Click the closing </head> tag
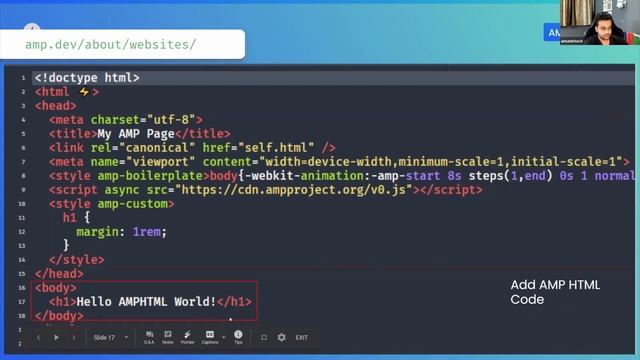The image size is (640, 360). pos(59,274)
